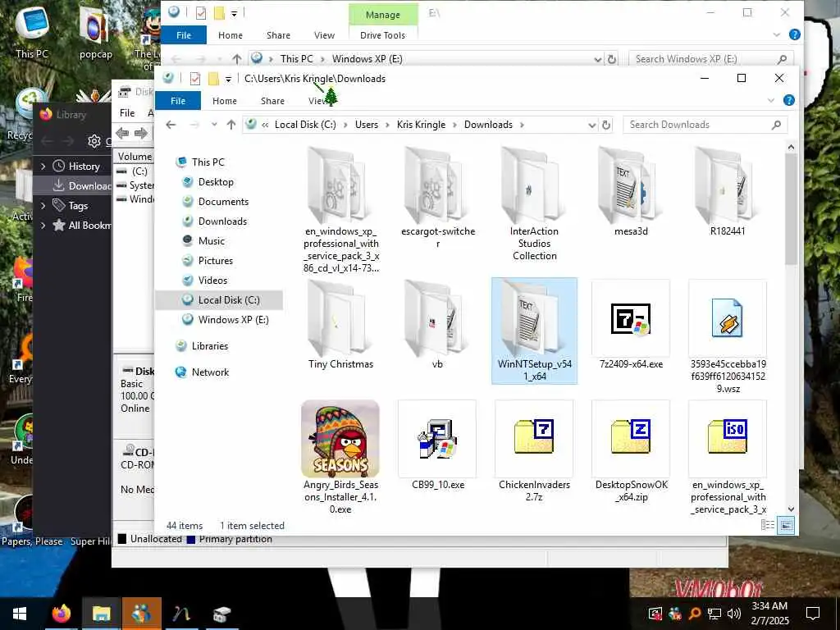Open the en_windows_xp_professional folder in top row
The width and height of the screenshot is (840, 630).
(x=340, y=210)
